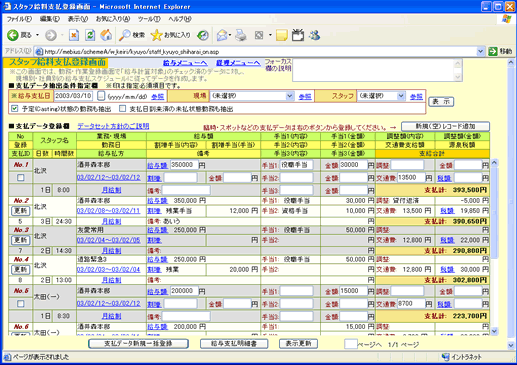This screenshot has height=365, width=517.
Task: Expand the address bar URL dropdown
Action: tap(480, 51)
